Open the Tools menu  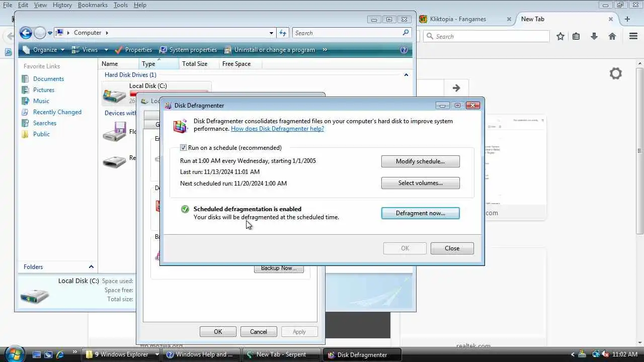(x=121, y=5)
